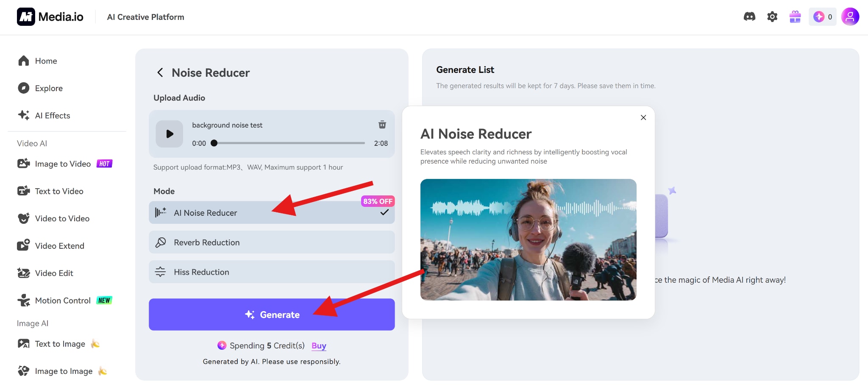868x390 pixels.
Task: Play the background noise test audio
Action: (x=169, y=134)
